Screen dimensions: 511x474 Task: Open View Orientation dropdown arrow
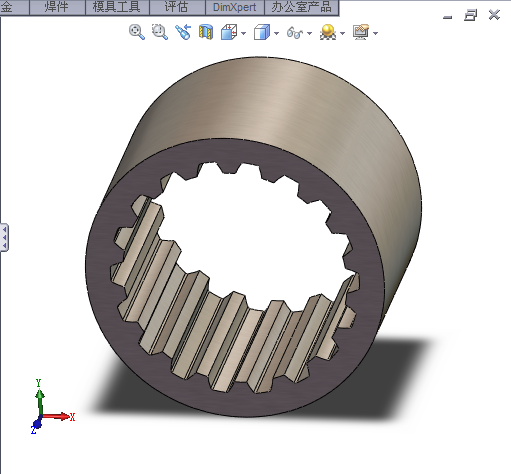click(243, 33)
